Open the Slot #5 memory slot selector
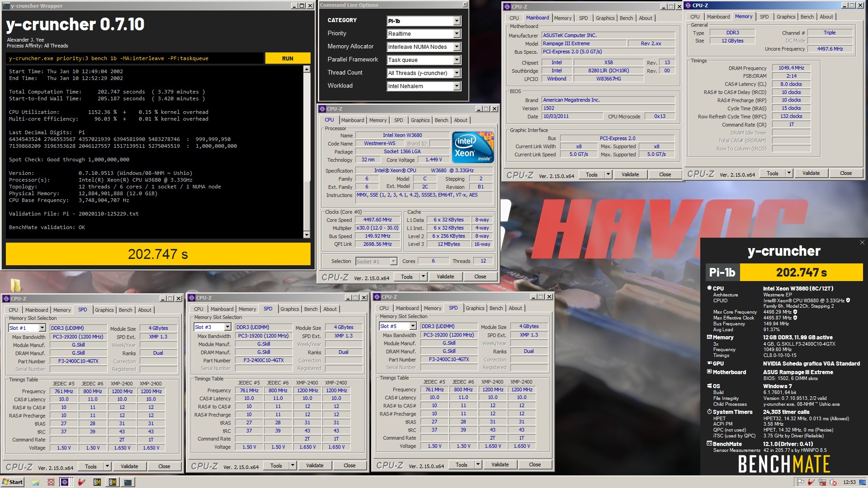 pyautogui.click(x=398, y=326)
